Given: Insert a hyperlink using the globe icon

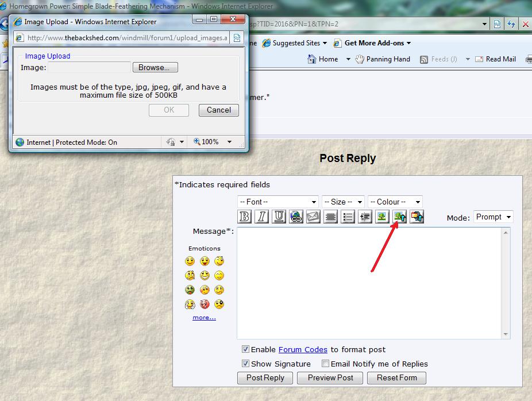Looking at the screenshot, I should click(296, 217).
